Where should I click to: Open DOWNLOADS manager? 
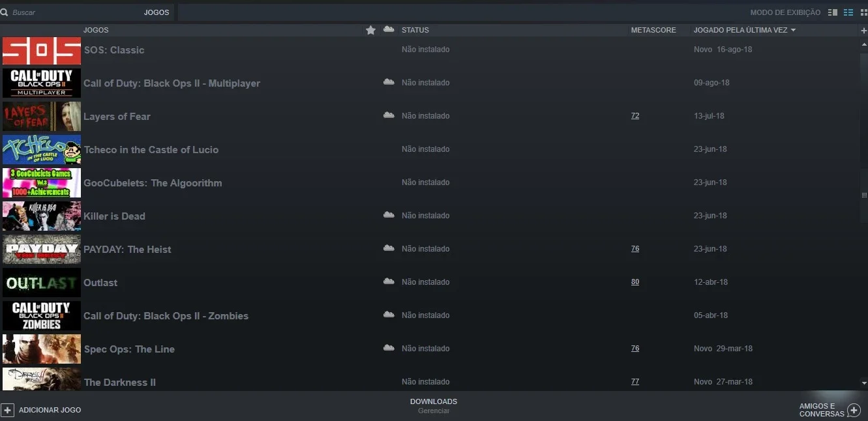434,401
